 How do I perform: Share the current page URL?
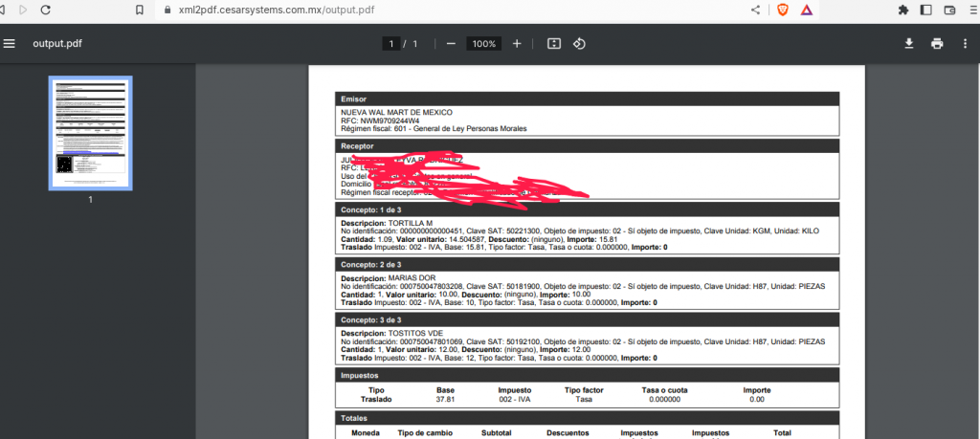[756, 10]
